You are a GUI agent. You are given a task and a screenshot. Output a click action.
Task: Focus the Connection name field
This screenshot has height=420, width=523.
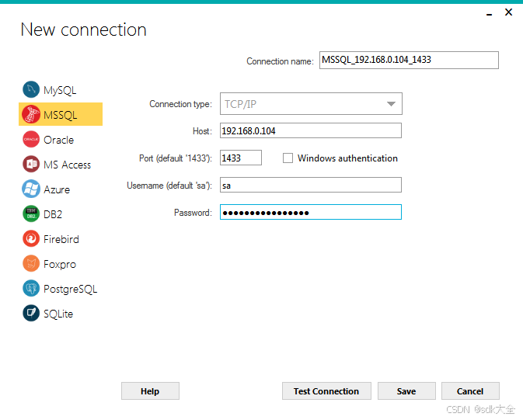(409, 60)
